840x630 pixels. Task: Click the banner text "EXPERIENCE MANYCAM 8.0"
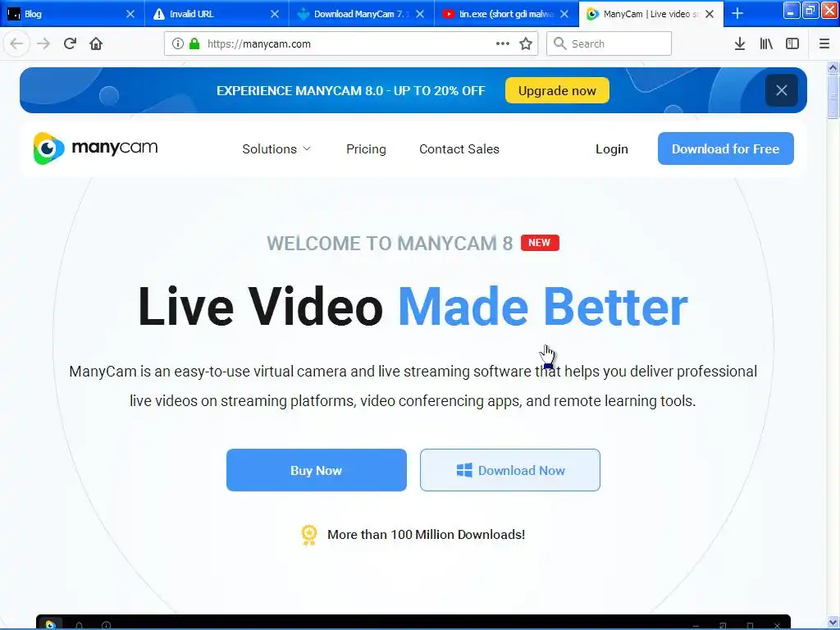click(299, 90)
